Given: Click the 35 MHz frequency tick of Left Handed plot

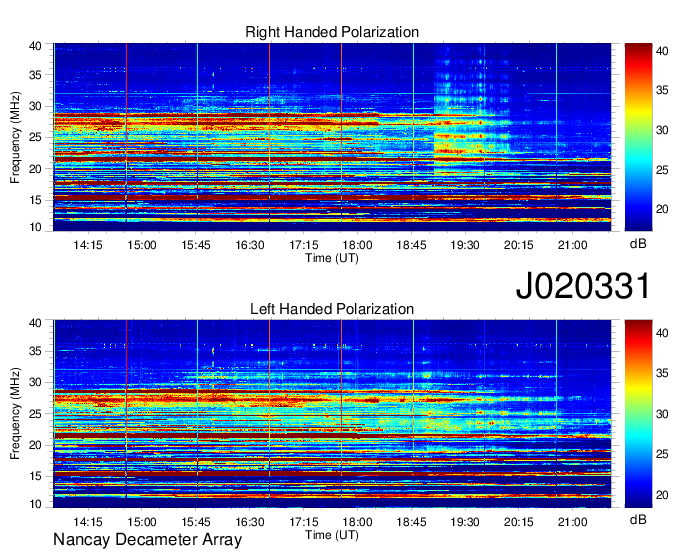Looking at the screenshot, I should (x=36, y=351).
